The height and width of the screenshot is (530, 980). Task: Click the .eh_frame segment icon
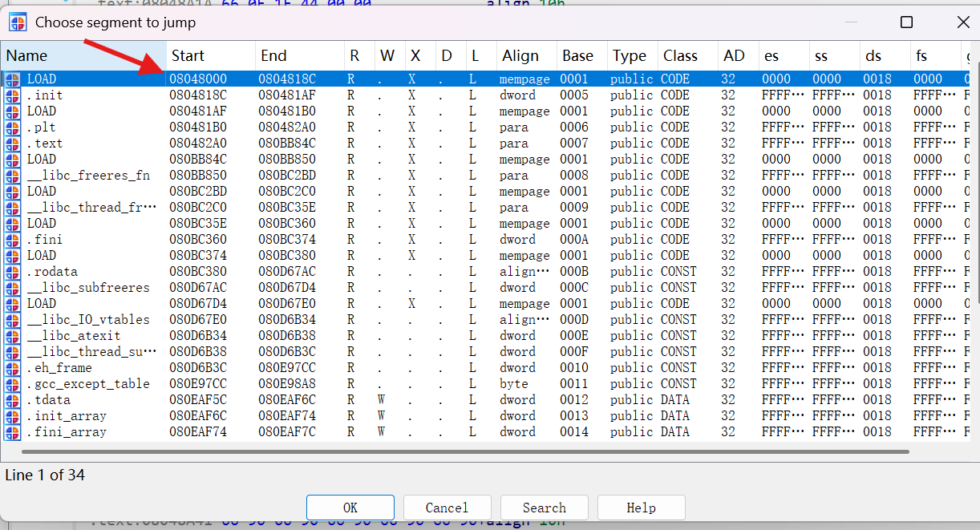coord(13,368)
